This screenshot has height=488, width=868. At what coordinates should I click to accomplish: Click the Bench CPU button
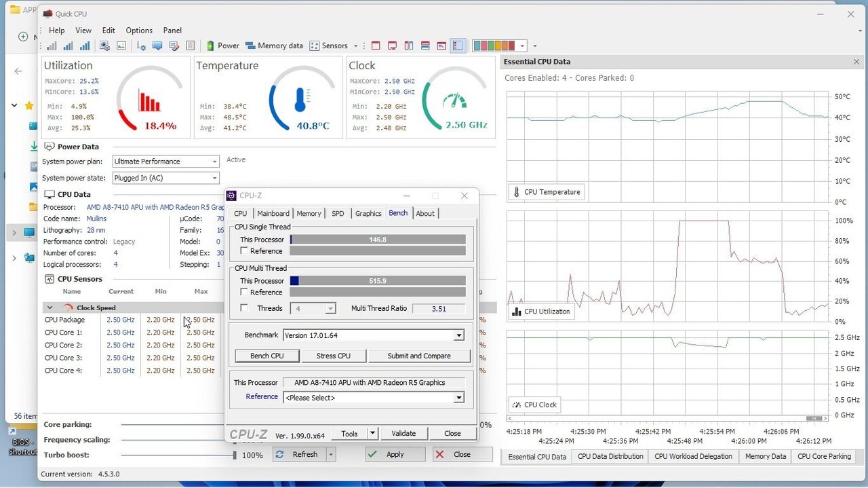267,356
